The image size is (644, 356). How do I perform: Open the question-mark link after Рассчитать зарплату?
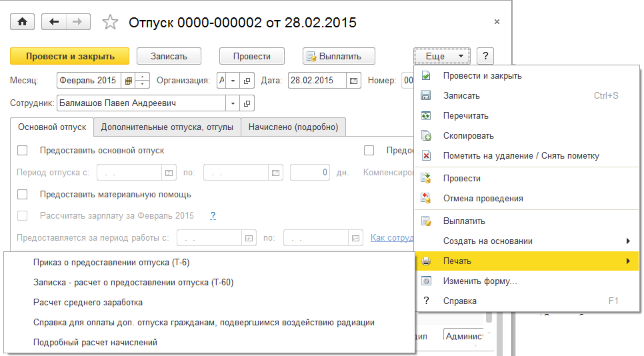coord(213,215)
